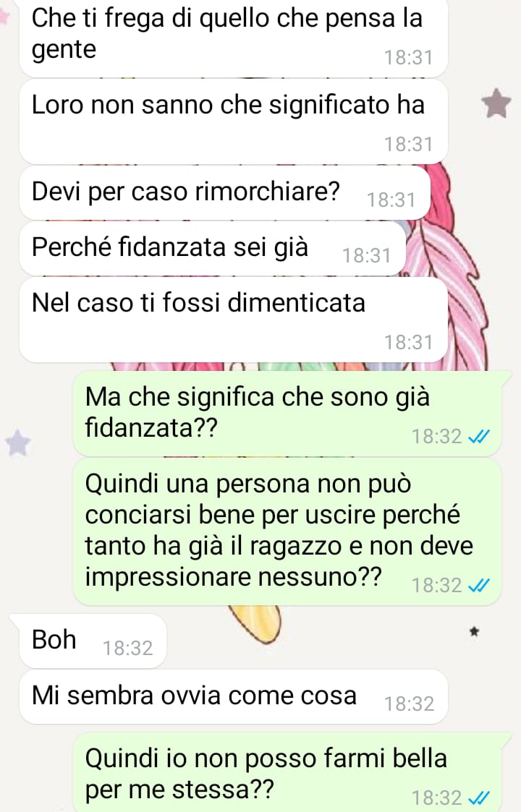
Task: Select the "Perché fidanzata sei già" message
Action: [213, 248]
